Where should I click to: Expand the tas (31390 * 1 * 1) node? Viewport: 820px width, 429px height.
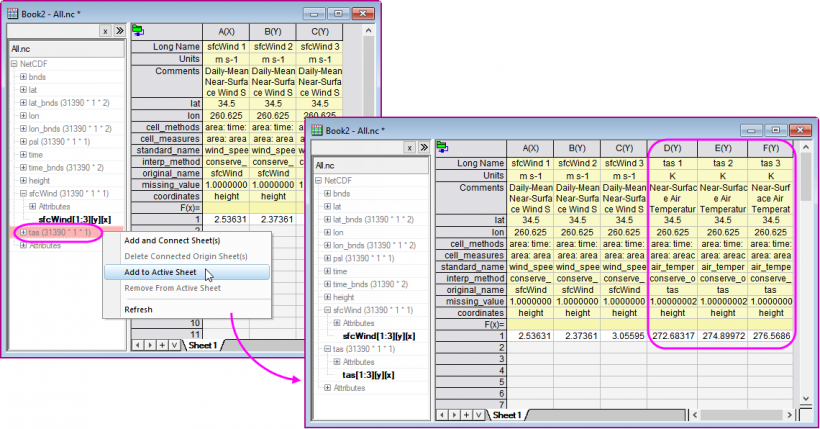[23, 232]
